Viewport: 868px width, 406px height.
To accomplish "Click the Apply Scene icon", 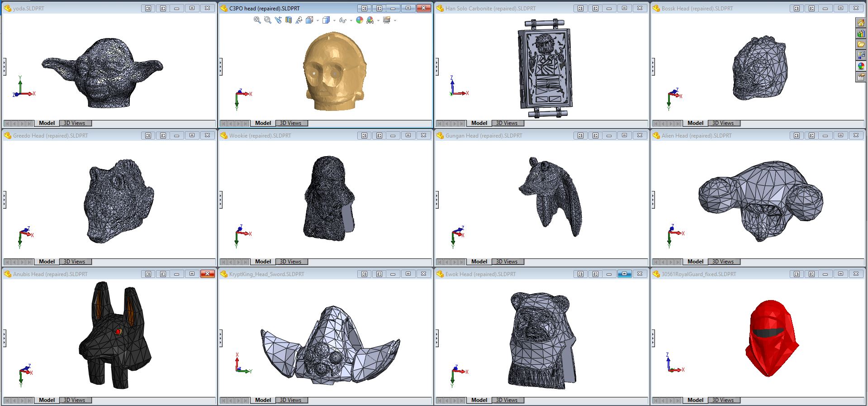I will tap(370, 20).
